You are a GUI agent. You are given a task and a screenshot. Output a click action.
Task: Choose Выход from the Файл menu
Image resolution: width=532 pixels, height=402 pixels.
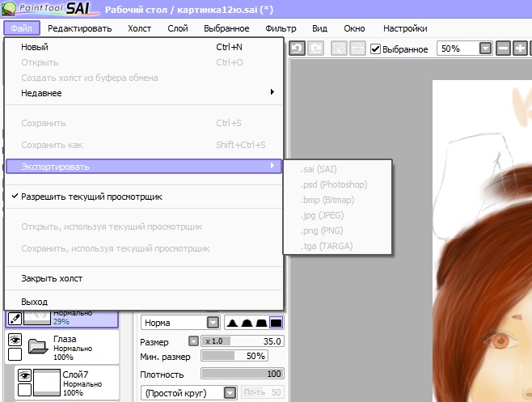point(144,302)
